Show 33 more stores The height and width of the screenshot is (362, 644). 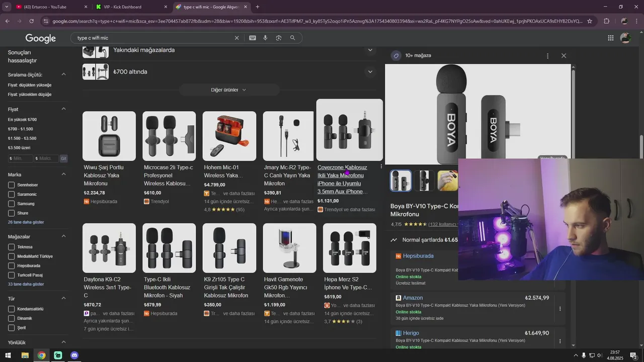pyautogui.click(x=26, y=284)
